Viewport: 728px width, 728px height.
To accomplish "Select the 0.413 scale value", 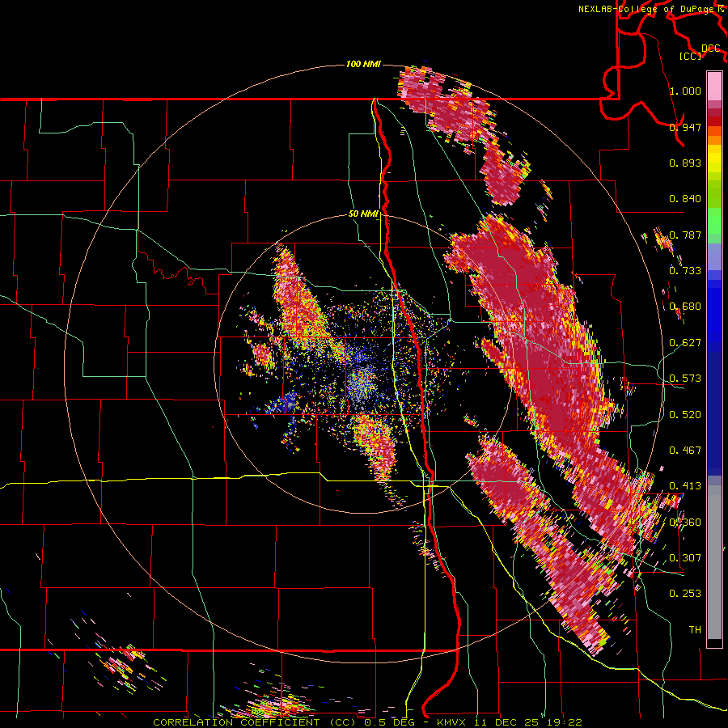I will pos(685,486).
